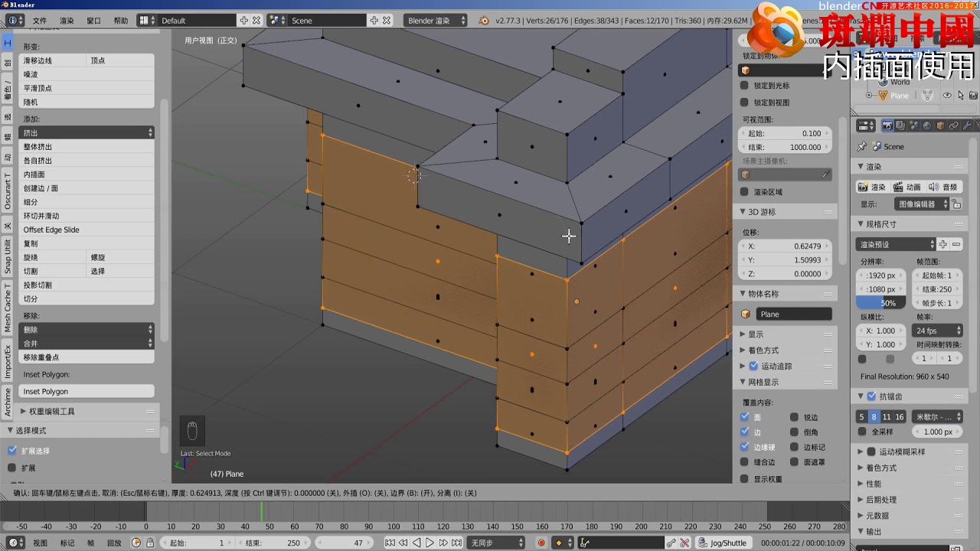Enable Full Sample checkbox (全采样)
This screenshot has width=980, height=551.
pos(864,432)
